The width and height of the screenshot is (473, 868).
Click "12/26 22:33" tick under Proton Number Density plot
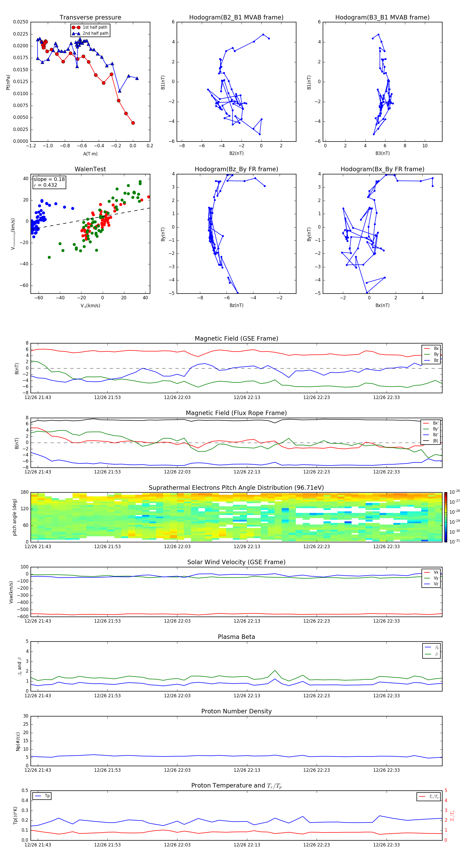click(x=386, y=770)
